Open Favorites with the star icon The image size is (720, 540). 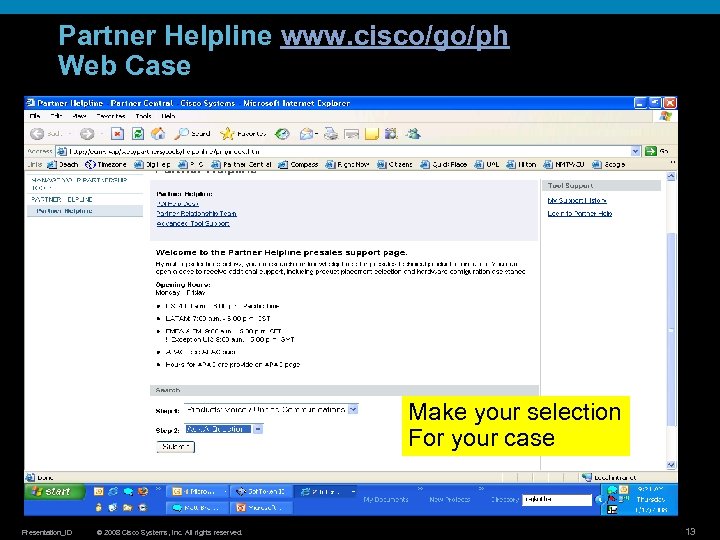(243, 134)
